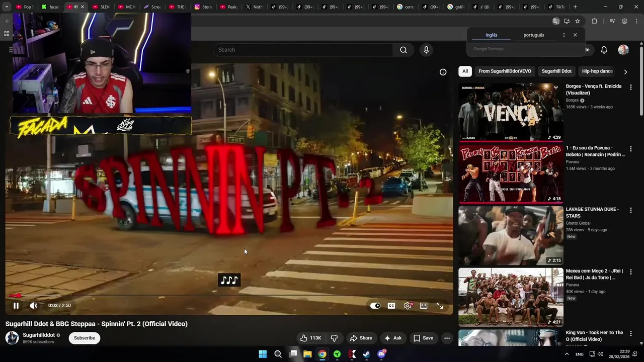
Task: Save the video to a playlist
Action: (423, 338)
